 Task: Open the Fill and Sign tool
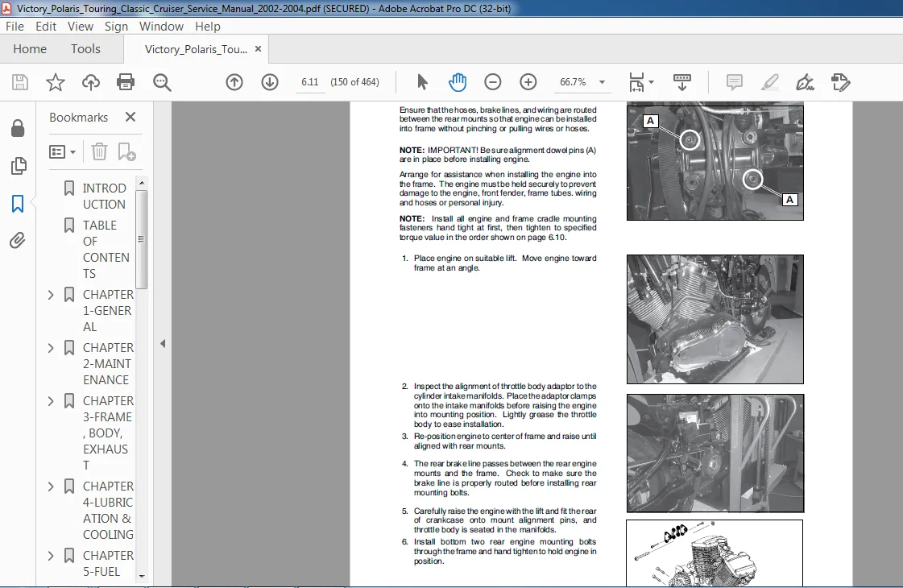tap(805, 82)
